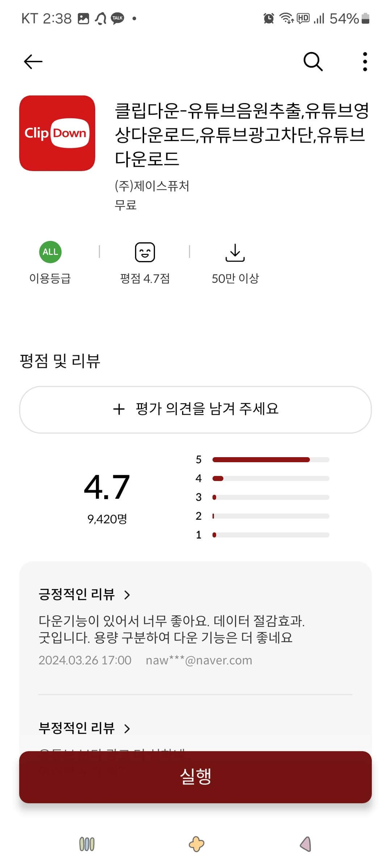The image size is (391, 868).
Task: Tap the download count icon
Action: pyautogui.click(x=235, y=252)
